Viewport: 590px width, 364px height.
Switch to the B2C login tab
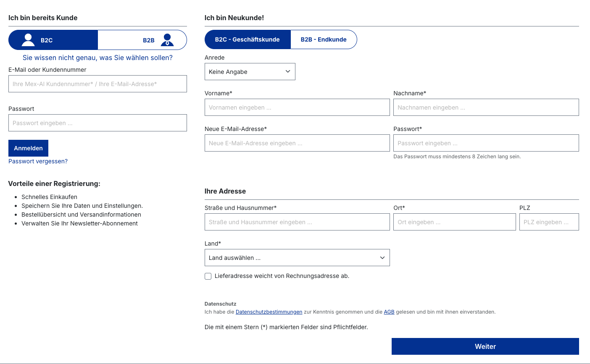click(x=53, y=40)
